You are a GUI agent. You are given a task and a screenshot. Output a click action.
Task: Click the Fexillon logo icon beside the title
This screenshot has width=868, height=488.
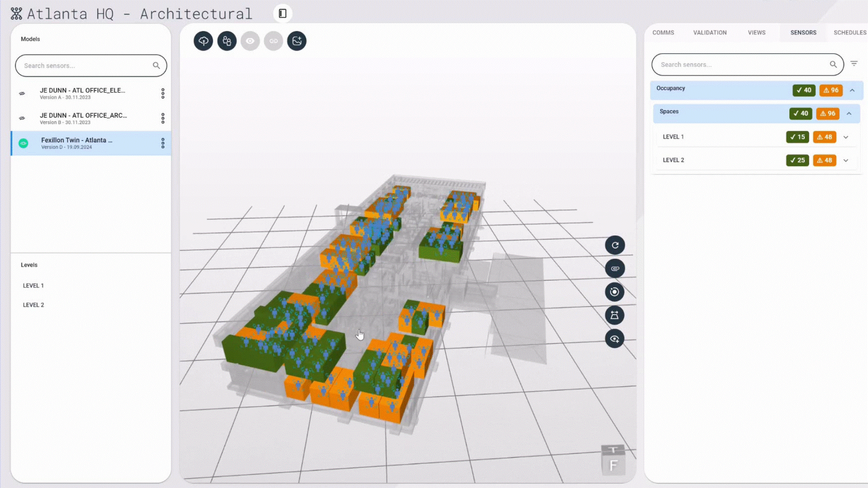click(x=16, y=14)
